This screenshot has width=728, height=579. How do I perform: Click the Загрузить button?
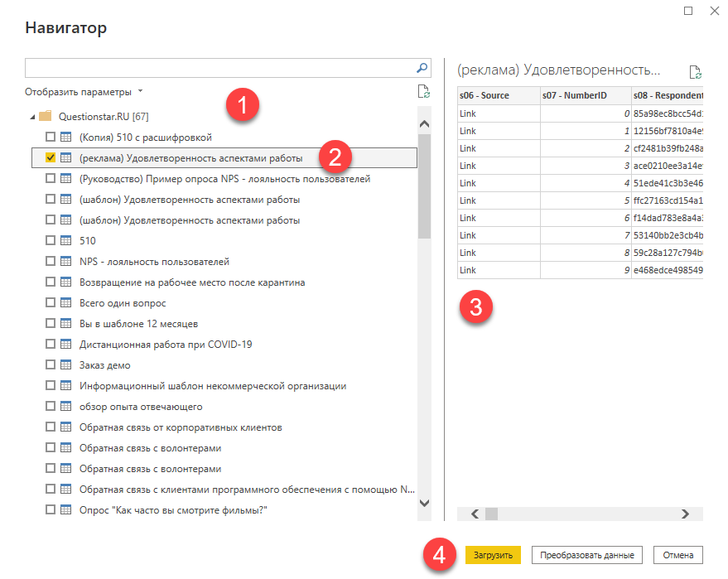[x=493, y=555]
